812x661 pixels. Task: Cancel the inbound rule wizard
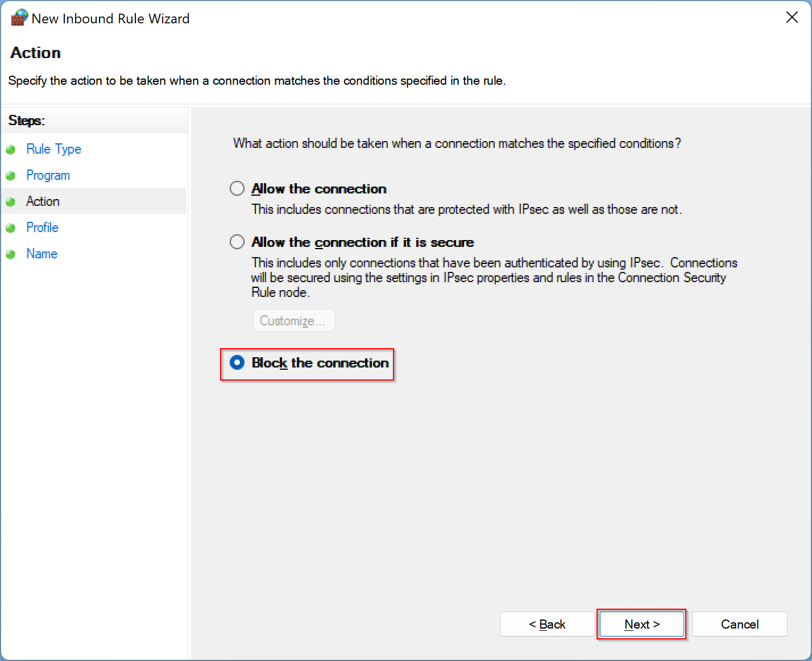pos(739,624)
